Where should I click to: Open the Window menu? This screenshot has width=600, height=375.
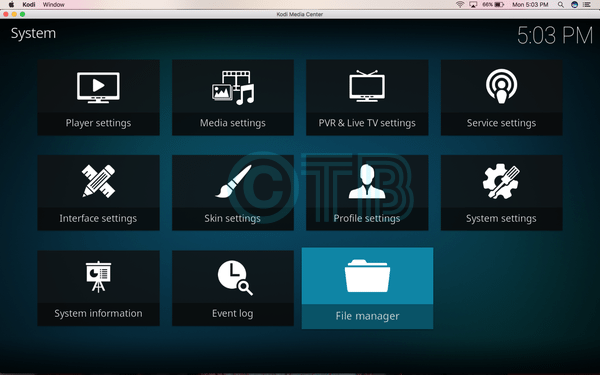point(54,5)
